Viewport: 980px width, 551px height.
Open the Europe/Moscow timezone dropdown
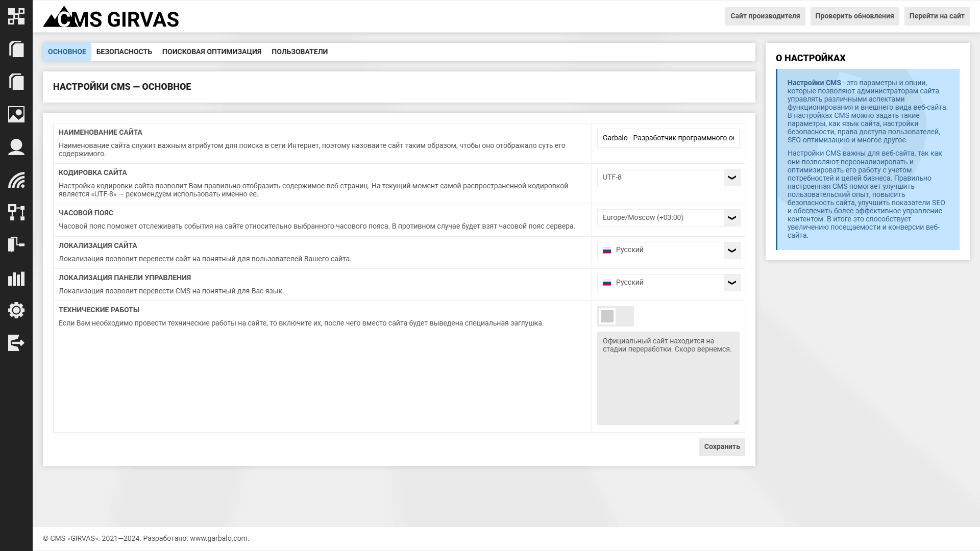(x=668, y=218)
